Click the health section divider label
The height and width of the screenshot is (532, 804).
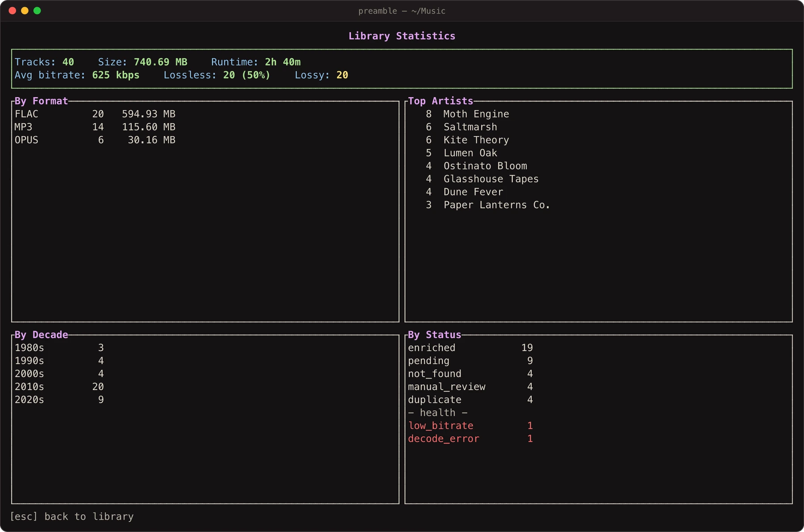click(x=438, y=413)
